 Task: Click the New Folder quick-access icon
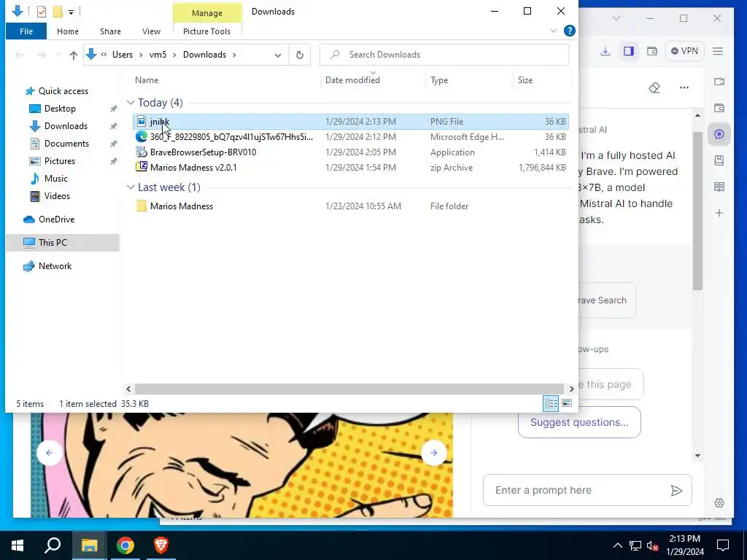(x=58, y=12)
